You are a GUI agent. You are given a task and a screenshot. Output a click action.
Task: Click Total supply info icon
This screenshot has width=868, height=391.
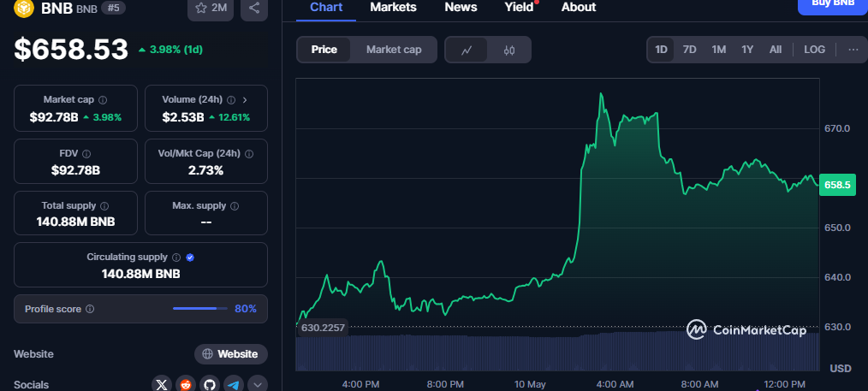104,205
